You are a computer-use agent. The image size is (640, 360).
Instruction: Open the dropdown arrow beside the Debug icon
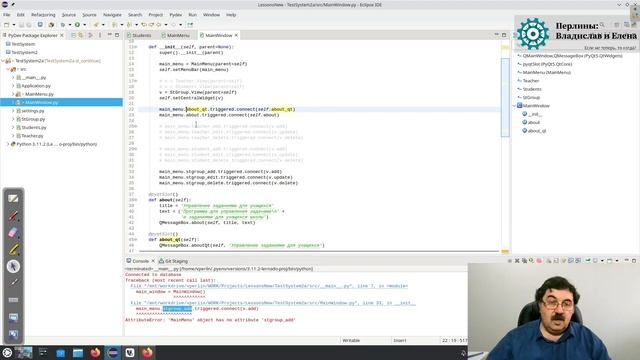[x=70, y=25]
